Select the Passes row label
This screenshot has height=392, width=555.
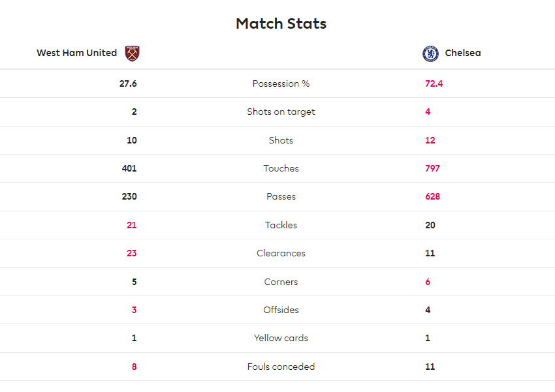point(281,196)
